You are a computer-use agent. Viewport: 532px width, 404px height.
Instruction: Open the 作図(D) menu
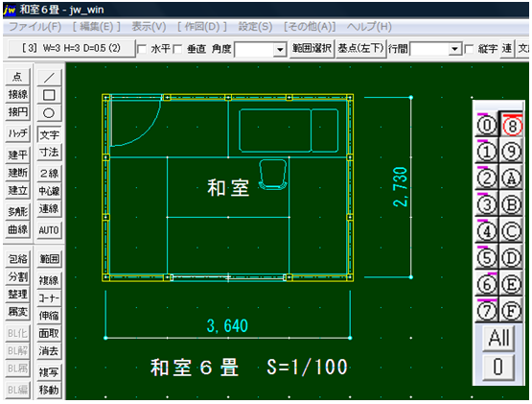(202, 27)
